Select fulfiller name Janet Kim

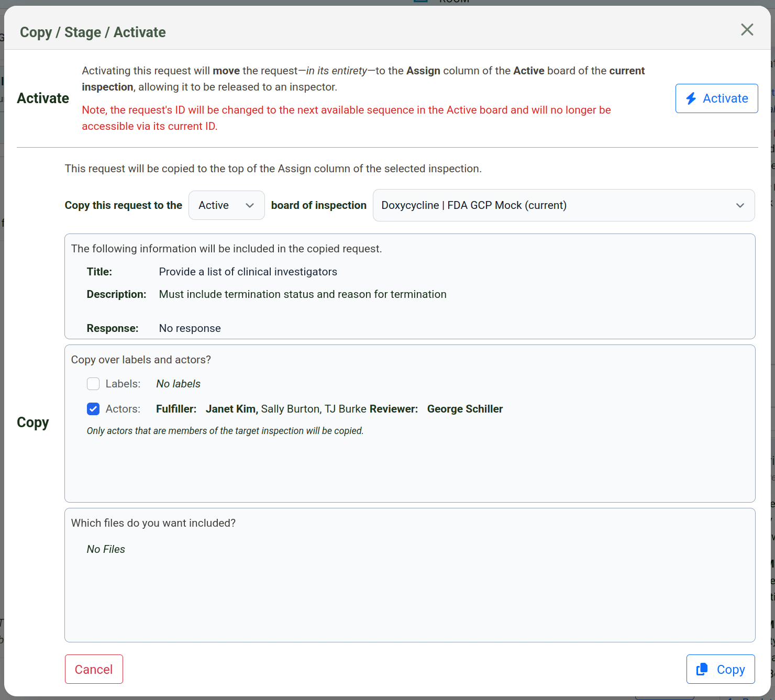(x=230, y=409)
